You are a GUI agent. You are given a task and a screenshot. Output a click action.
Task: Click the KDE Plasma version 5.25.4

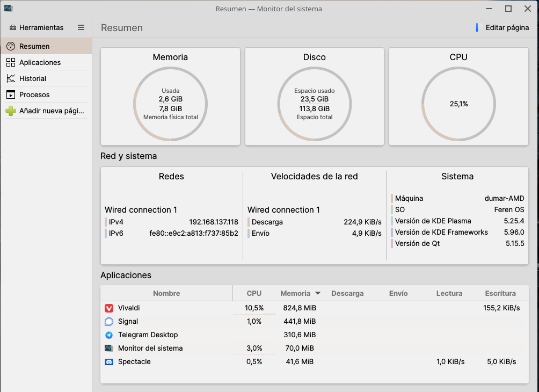(514, 221)
